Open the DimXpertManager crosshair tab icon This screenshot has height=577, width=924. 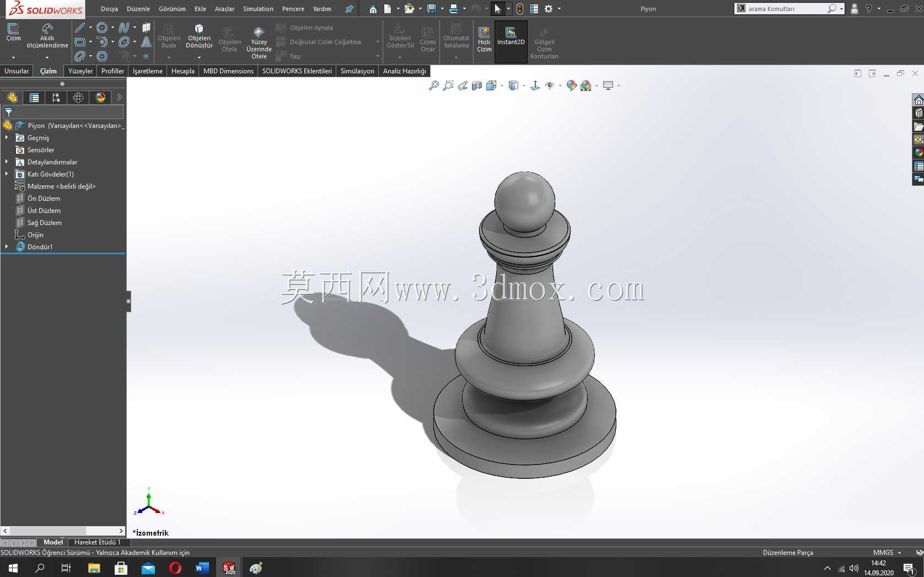(78, 98)
